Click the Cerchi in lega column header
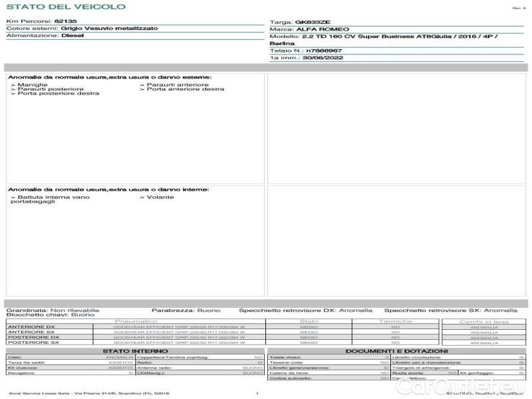 (x=483, y=321)
